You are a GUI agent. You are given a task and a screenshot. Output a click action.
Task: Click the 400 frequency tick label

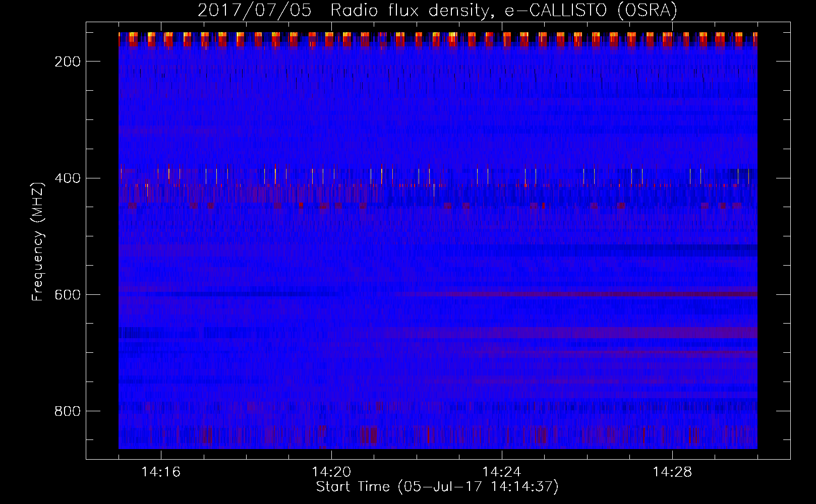68,178
